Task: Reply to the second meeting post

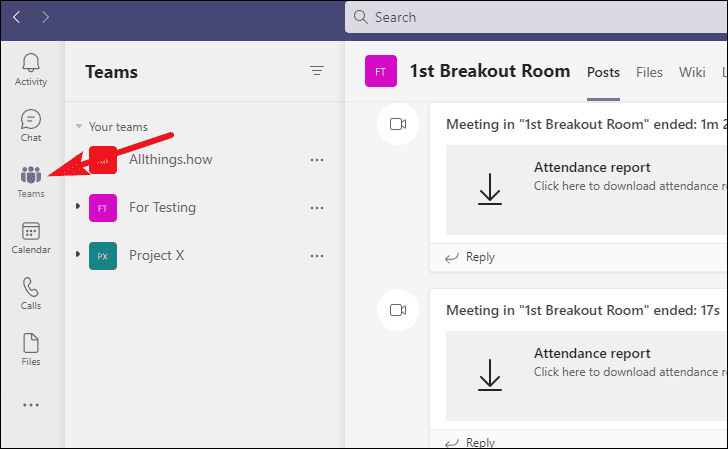Action: (x=470, y=442)
